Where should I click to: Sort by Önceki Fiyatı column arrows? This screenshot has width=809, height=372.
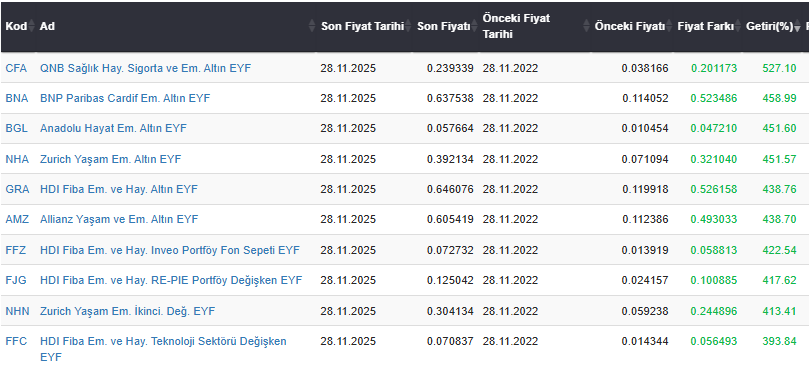pos(669,26)
